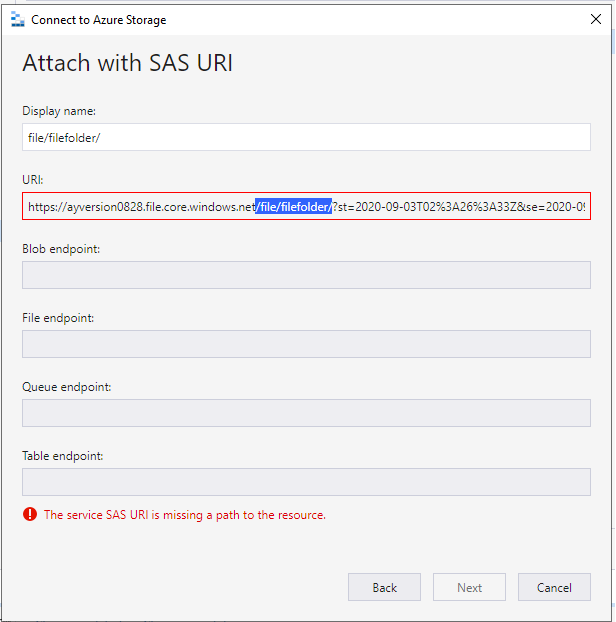Image resolution: width=616 pixels, height=622 pixels.
Task: Click the Table endpoint field
Action: (x=306, y=482)
